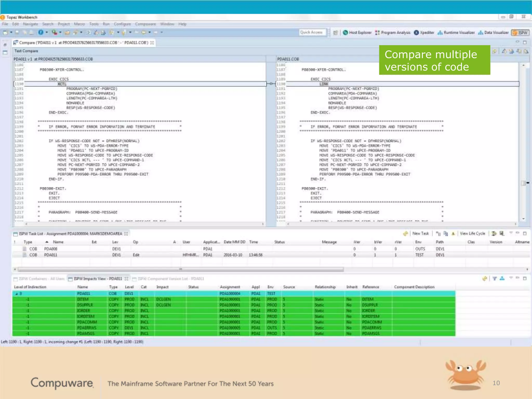The image size is (532, 399).
Task: Open the Xpediter perspective
Action: 424,32
